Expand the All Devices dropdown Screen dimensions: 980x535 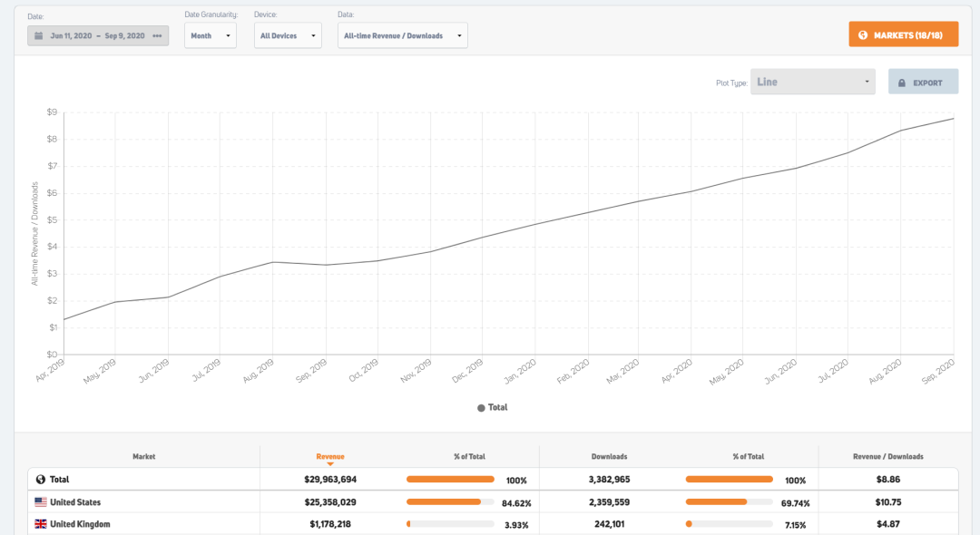coord(288,36)
